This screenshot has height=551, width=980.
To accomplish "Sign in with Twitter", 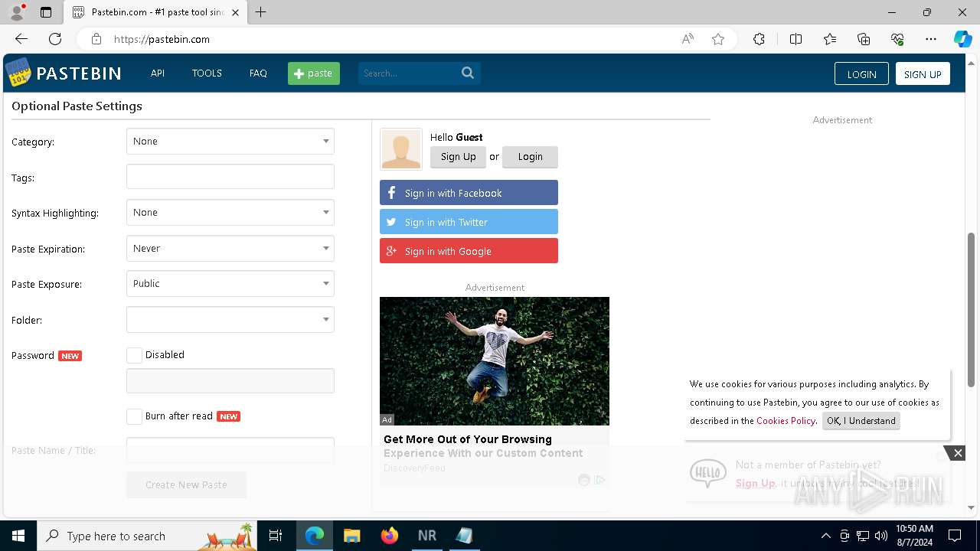I will (x=469, y=222).
